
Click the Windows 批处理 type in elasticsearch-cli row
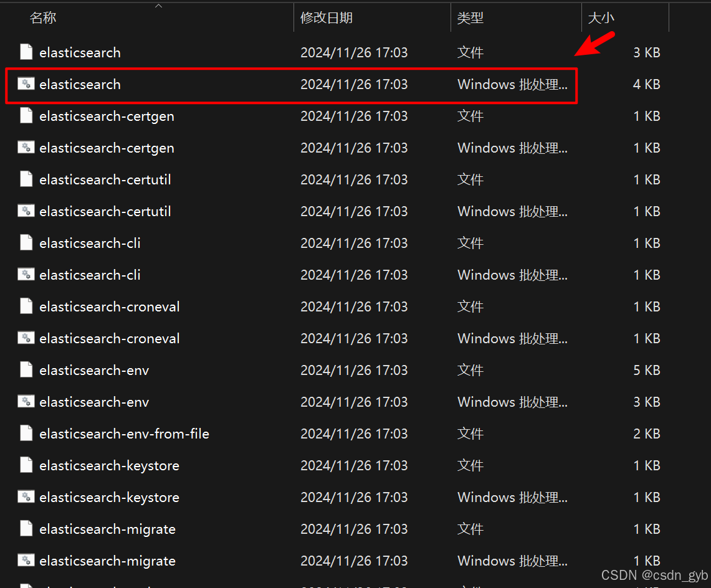[x=512, y=275]
